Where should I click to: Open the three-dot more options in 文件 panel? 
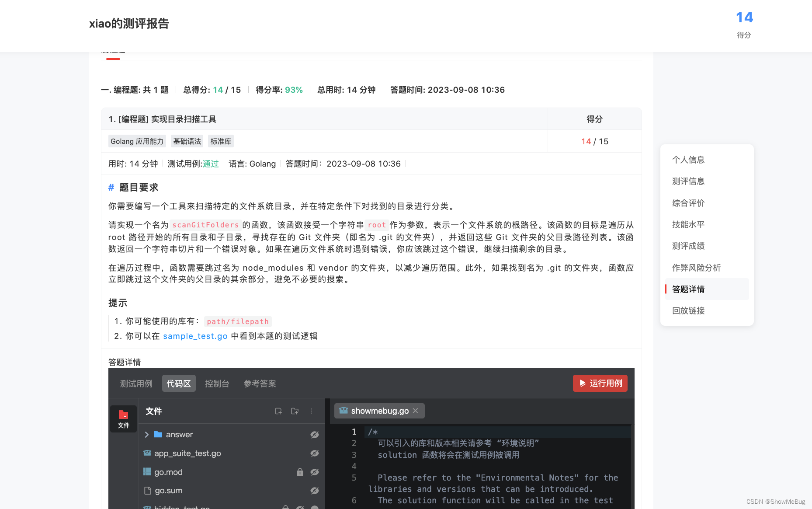pos(311,411)
